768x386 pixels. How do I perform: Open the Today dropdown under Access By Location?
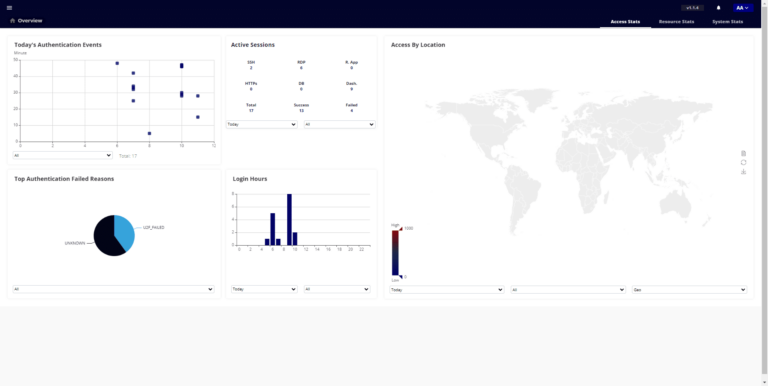tap(447, 290)
